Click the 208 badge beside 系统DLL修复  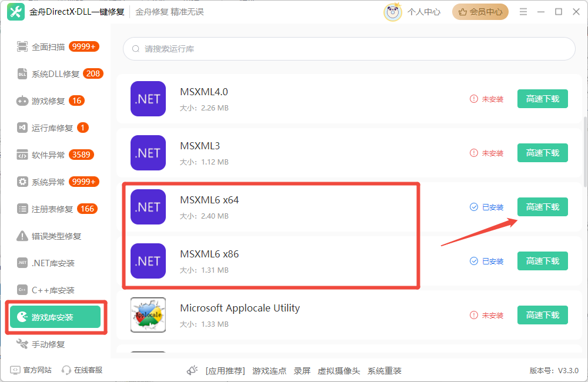pyautogui.click(x=93, y=73)
